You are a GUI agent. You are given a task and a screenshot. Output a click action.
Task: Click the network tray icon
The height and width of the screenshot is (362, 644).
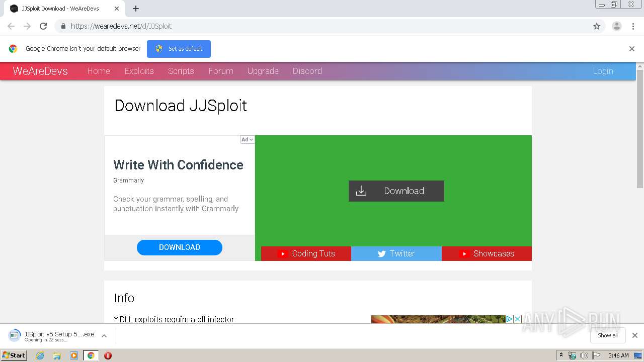572,355
